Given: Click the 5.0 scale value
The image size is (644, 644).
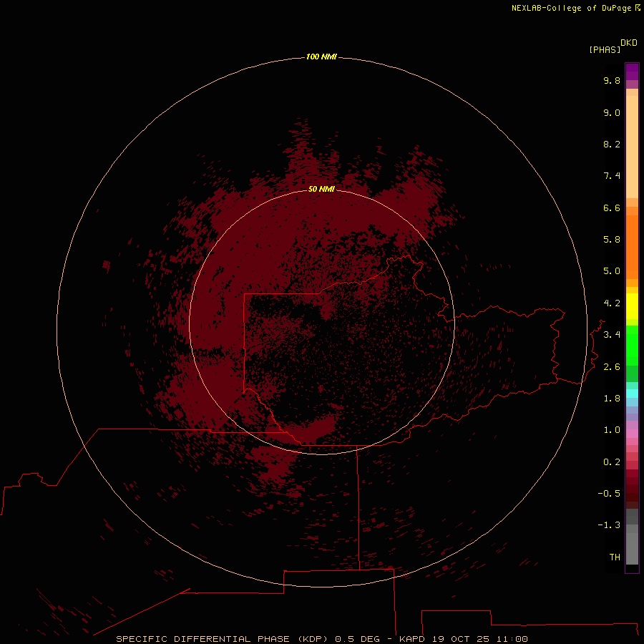Looking at the screenshot, I should coord(612,271).
